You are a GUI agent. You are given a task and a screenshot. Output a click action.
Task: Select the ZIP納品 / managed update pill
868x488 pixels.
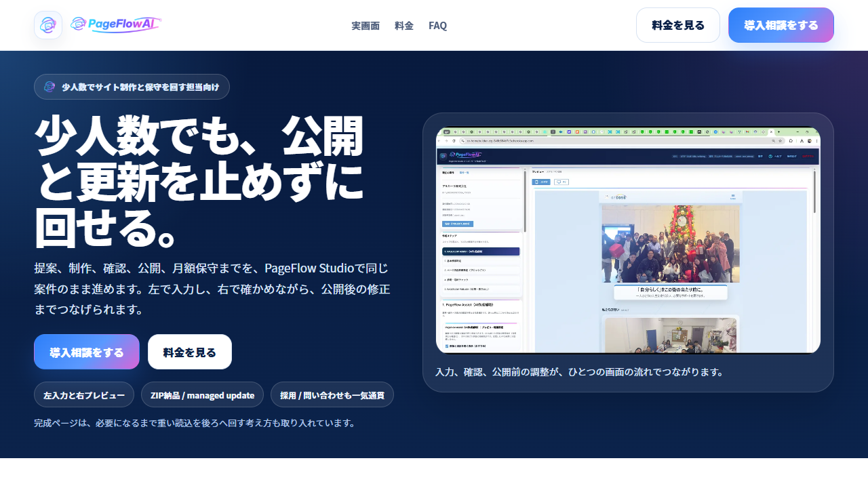pos(202,394)
